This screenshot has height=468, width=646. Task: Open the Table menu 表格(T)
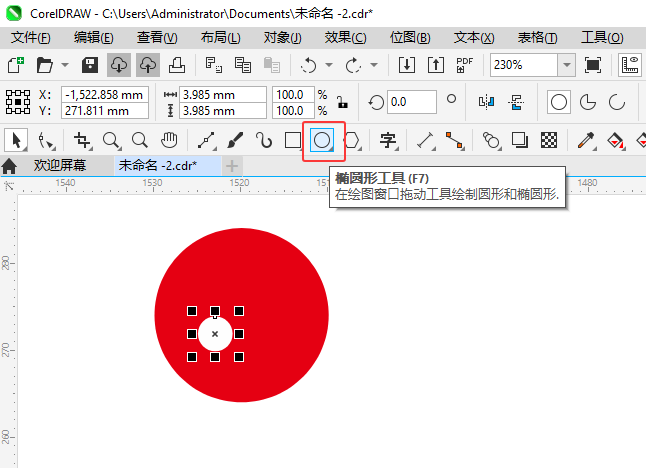537,37
